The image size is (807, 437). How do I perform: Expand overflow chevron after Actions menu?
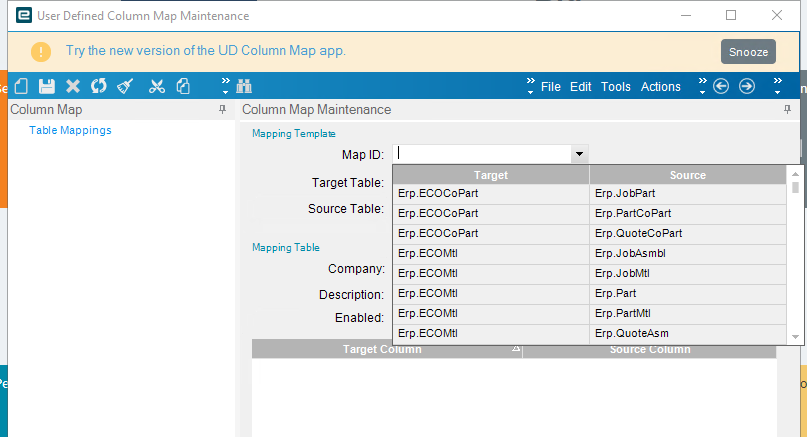tap(703, 86)
